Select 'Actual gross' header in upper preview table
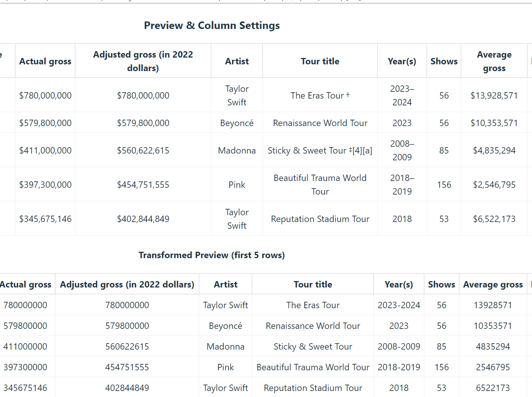Image resolution: width=532 pixels, height=397 pixels. coord(45,61)
